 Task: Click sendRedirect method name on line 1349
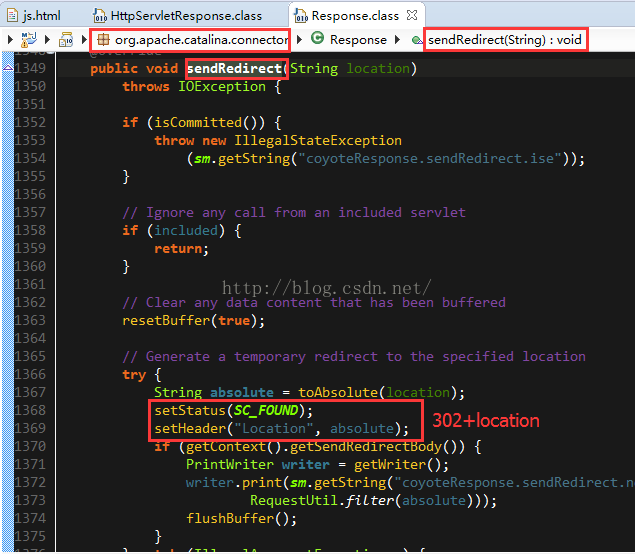(x=234, y=68)
